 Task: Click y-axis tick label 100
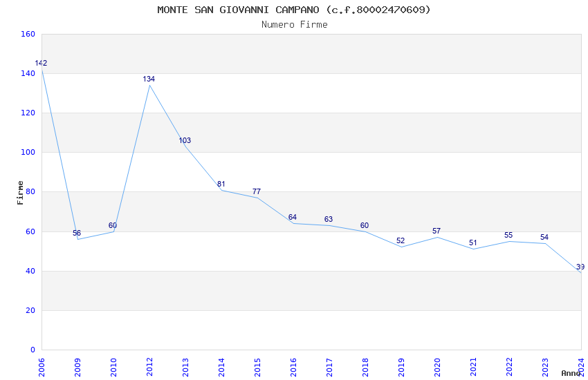coord(28,153)
